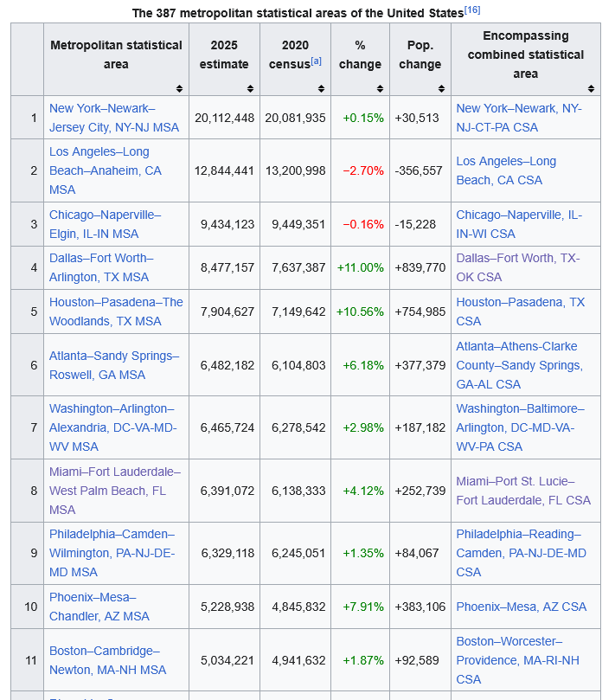Screen dimensions: 615x700
Task: Click the +0.15% change value
Action: point(363,118)
